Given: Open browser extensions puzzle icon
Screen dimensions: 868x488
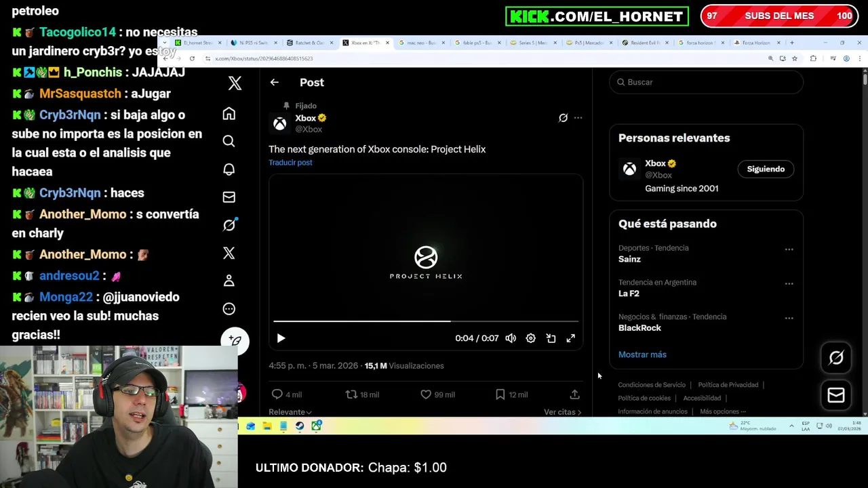Looking at the screenshot, I should click(813, 59).
